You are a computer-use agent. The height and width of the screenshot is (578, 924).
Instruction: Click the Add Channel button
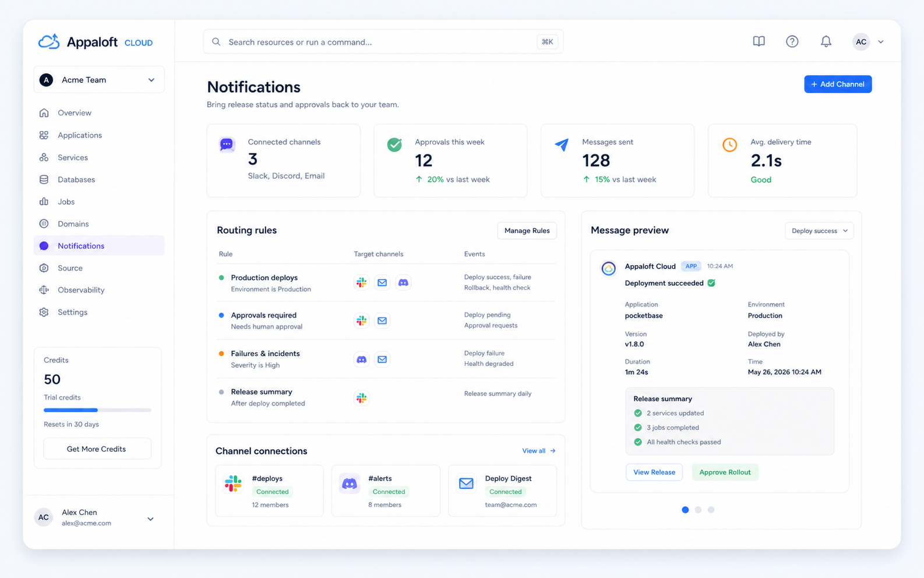click(838, 84)
